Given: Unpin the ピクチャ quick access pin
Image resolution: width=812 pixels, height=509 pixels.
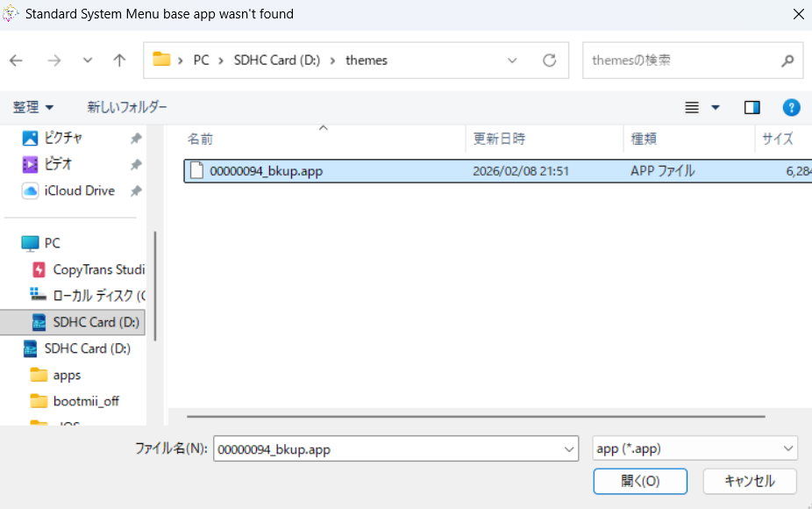Looking at the screenshot, I should click(136, 138).
